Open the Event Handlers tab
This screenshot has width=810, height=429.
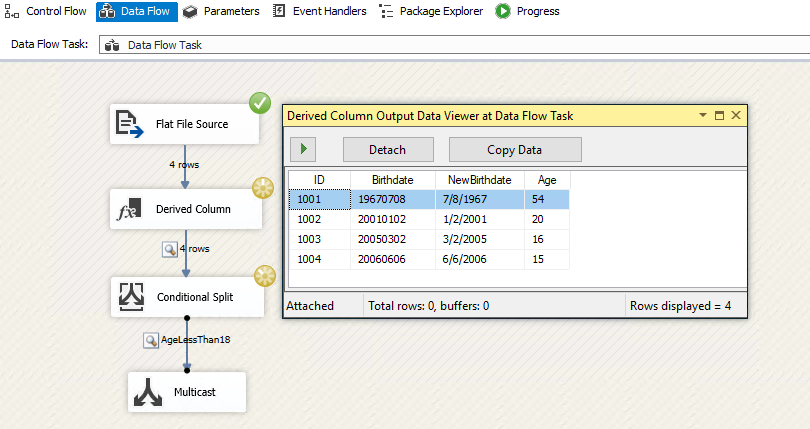pyautogui.click(x=320, y=11)
